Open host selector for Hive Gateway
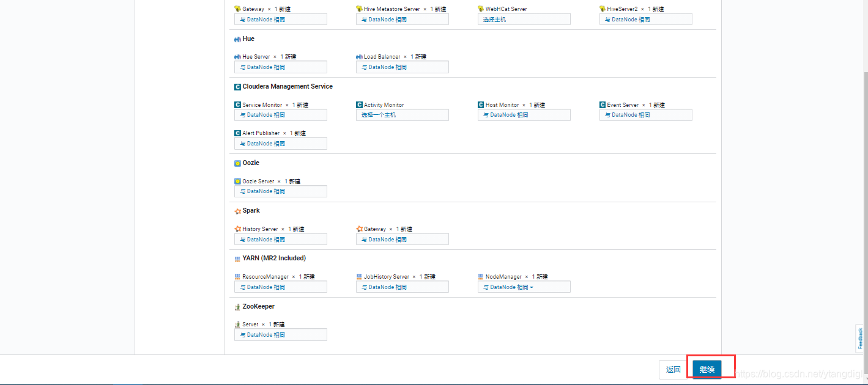The image size is (868, 385). click(x=281, y=20)
